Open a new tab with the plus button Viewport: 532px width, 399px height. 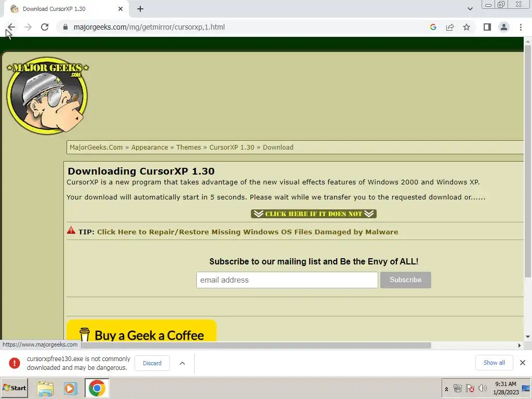pyautogui.click(x=140, y=9)
